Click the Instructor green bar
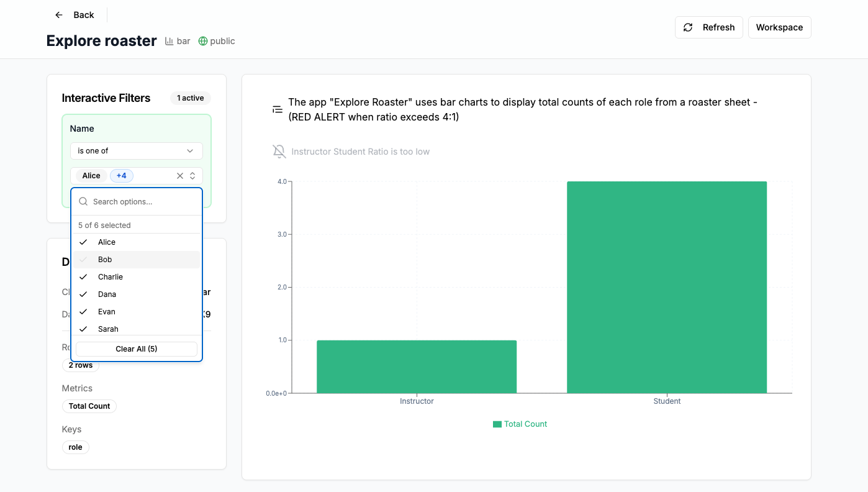The image size is (868, 492). click(417, 367)
